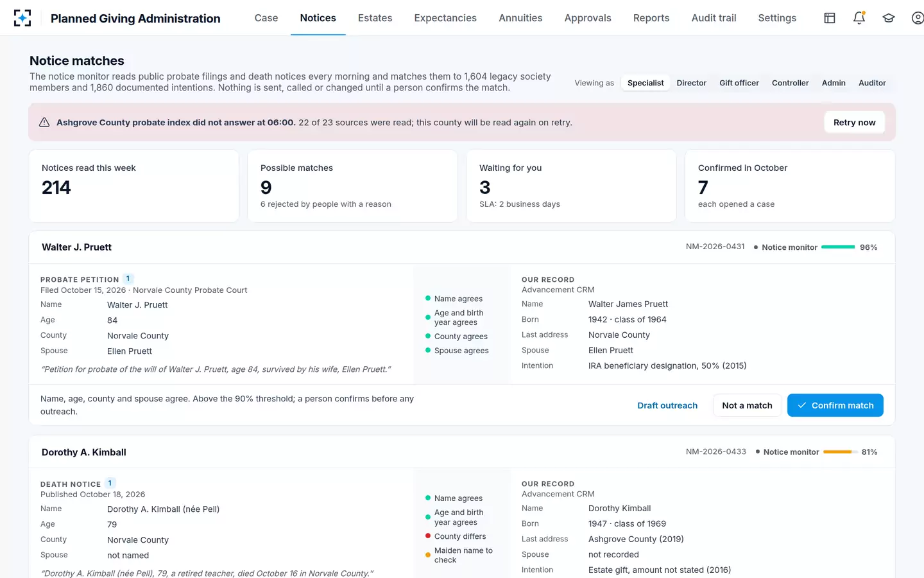The height and width of the screenshot is (578, 924).
Task: Click the County differs indicator
Action: [456, 536]
